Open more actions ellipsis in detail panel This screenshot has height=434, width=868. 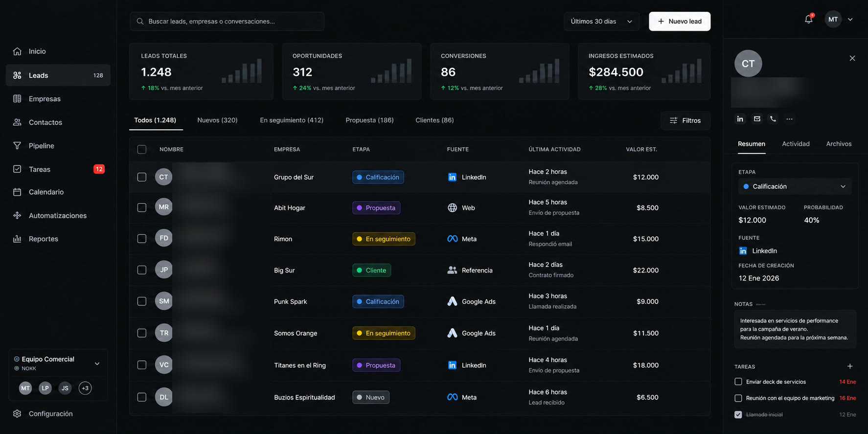pos(789,119)
